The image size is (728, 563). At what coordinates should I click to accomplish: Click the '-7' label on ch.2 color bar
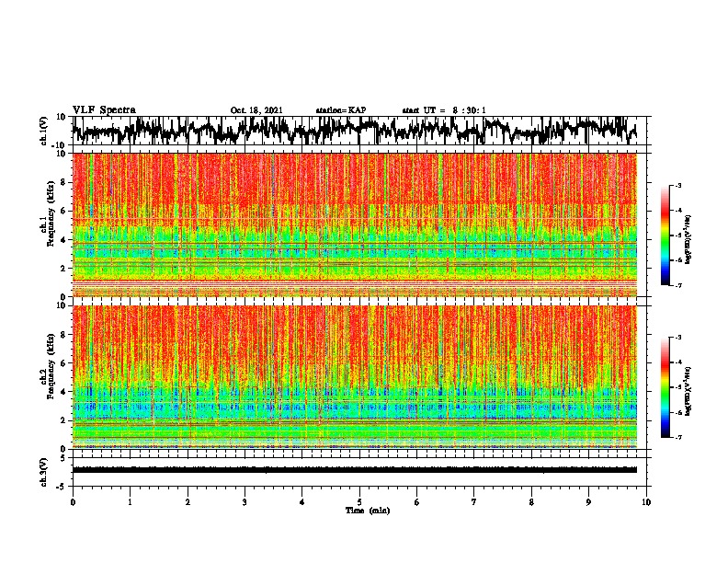pos(677,437)
